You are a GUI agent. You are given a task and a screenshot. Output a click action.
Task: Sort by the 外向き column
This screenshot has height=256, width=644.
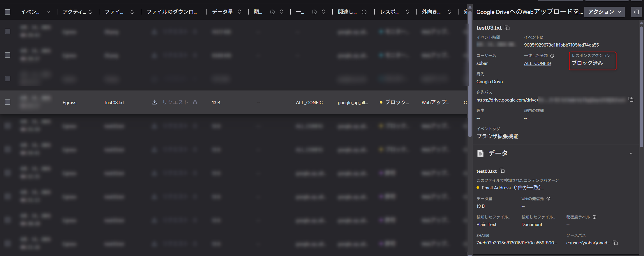pyautogui.click(x=449, y=12)
